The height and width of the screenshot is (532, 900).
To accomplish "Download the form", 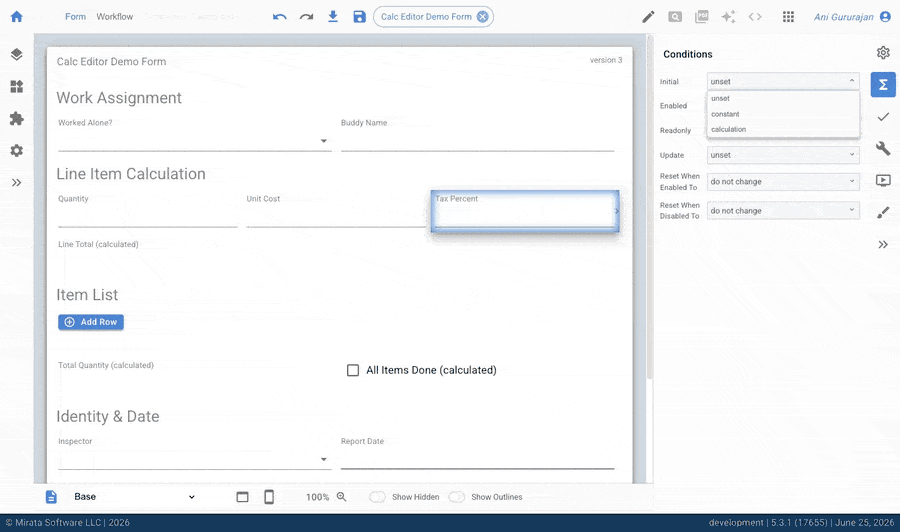I will (333, 17).
